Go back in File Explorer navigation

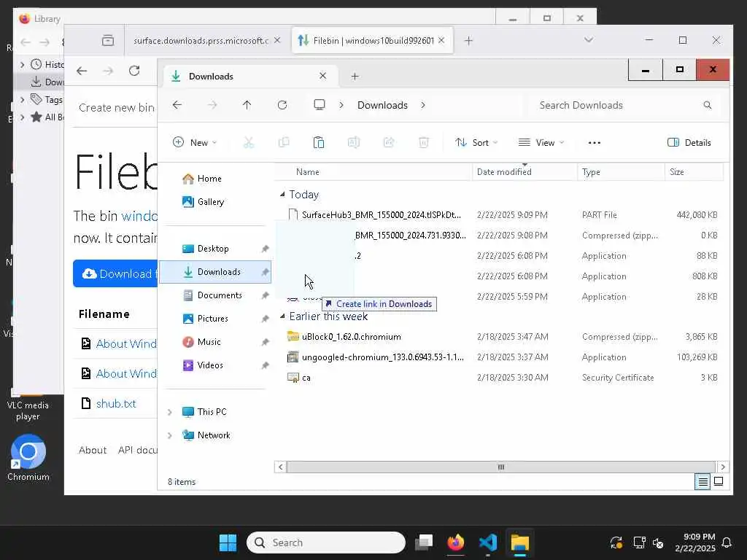177,105
